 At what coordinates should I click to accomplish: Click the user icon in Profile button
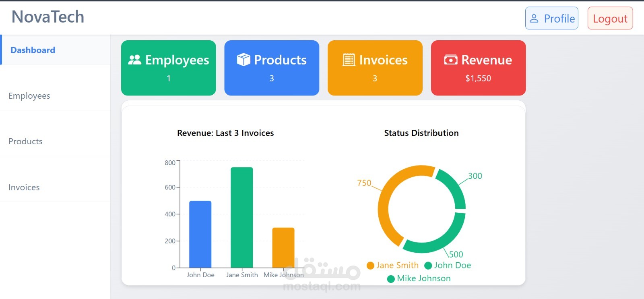pyautogui.click(x=534, y=19)
